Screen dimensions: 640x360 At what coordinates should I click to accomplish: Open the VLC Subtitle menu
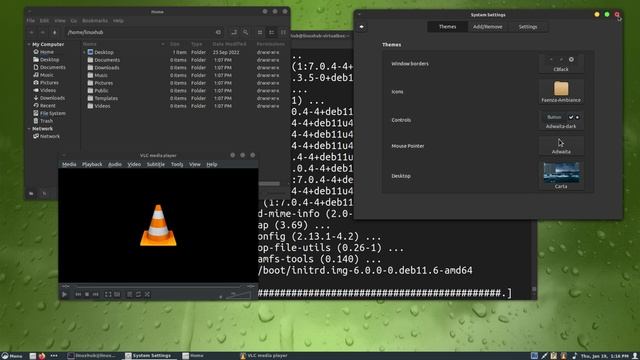(156, 164)
